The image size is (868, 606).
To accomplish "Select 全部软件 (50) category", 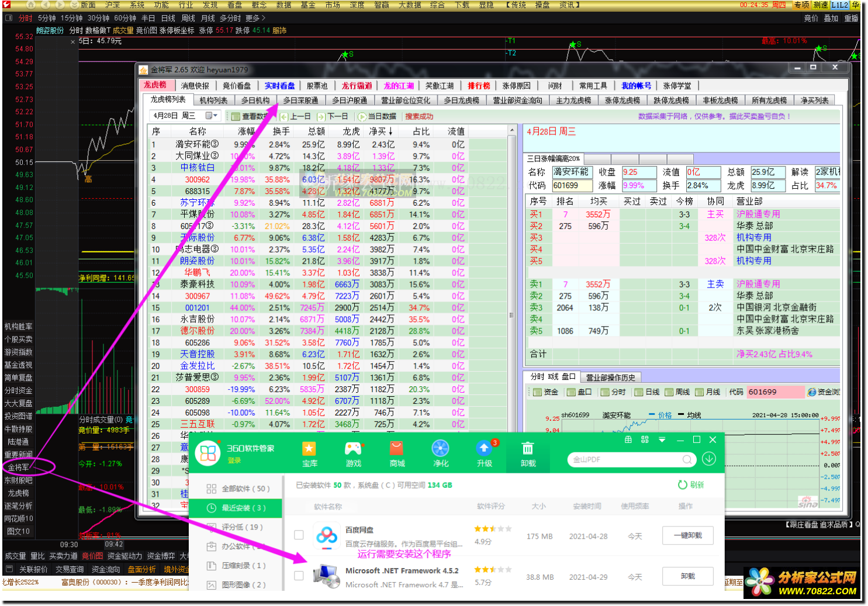I will pos(236,489).
